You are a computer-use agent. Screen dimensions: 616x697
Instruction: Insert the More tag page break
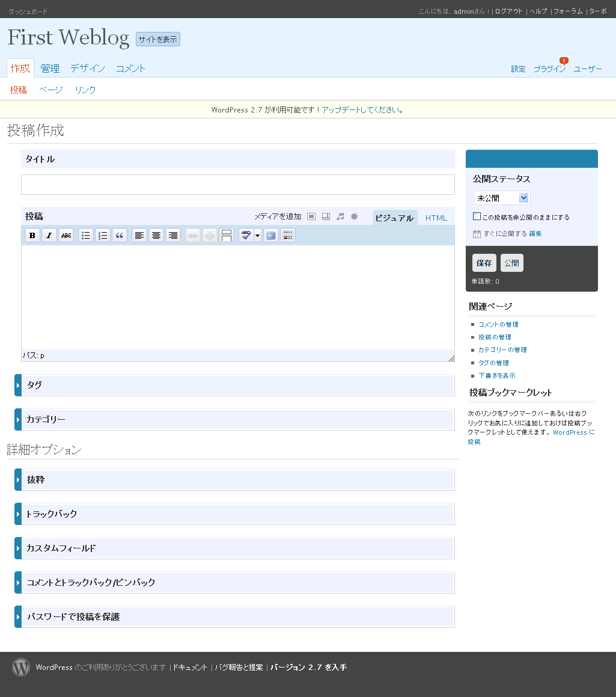point(227,236)
